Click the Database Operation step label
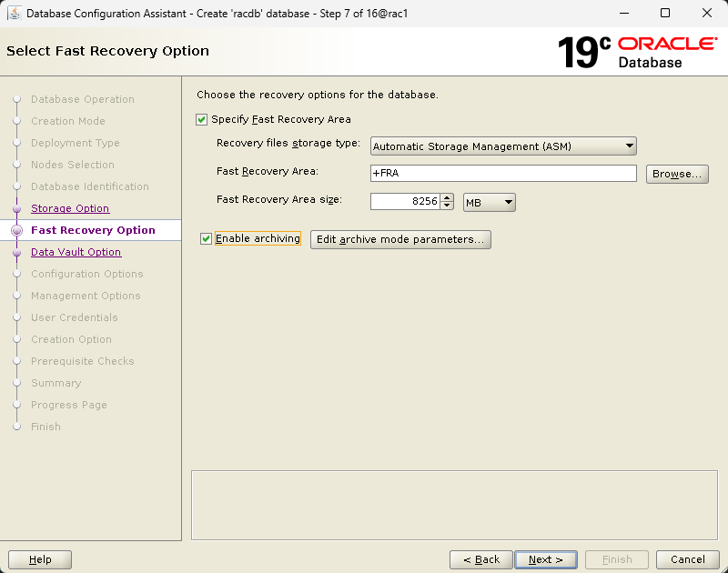The width and height of the screenshot is (728, 573). click(83, 99)
